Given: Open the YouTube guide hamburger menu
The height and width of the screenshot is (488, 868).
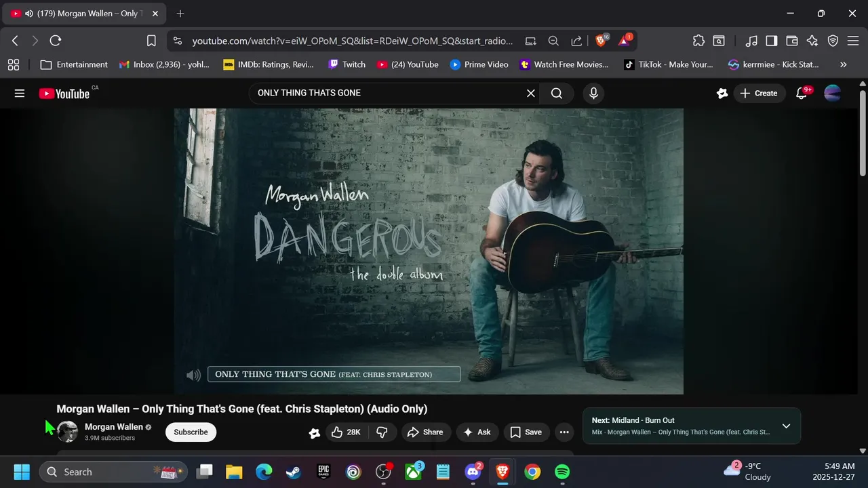Looking at the screenshot, I should (20, 94).
